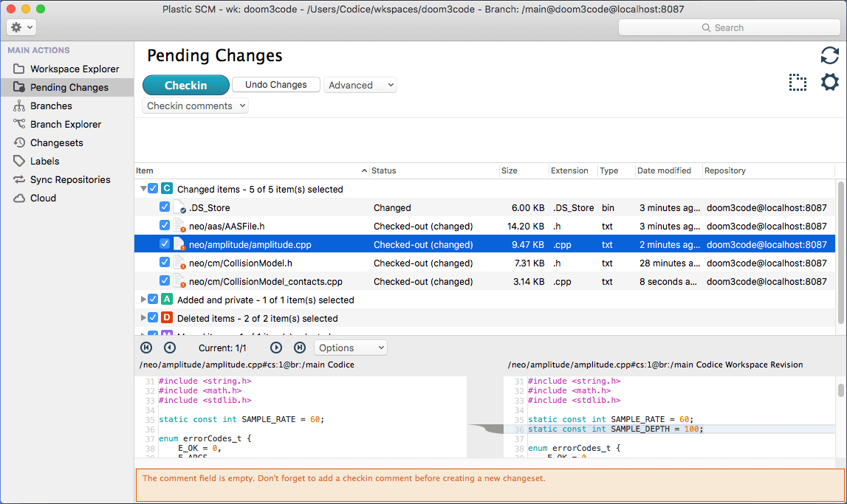Uncheck the neo/aas/AASFile.h checkbox
This screenshot has height=504, width=847.
click(x=165, y=225)
